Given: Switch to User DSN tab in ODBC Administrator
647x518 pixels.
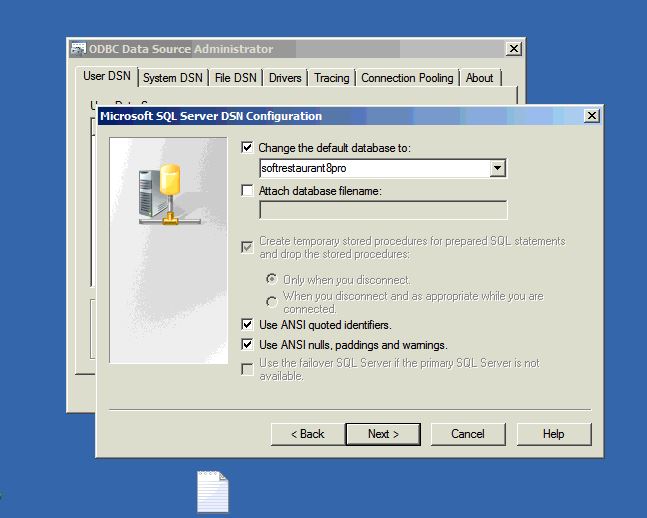Looking at the screenshot, I should point(107,76).
